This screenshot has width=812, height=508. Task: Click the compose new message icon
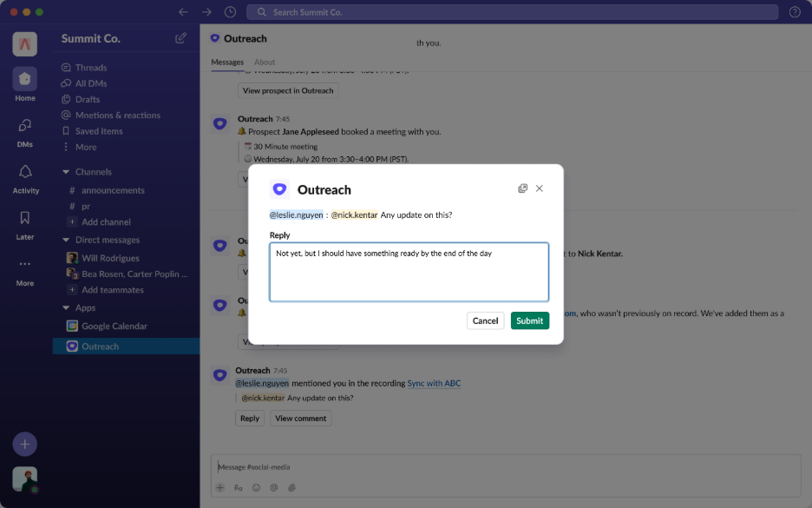[x=180, y=38]
